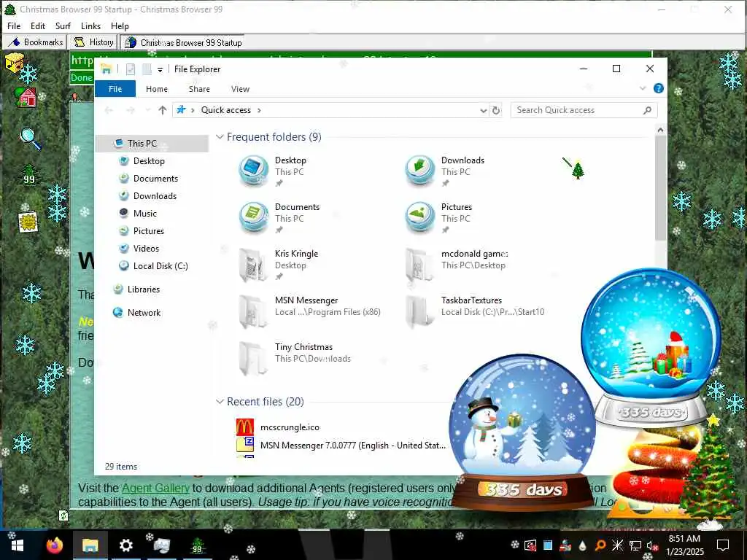
Task: Click the refresh button beside the address bar
Action: point(496,111)
